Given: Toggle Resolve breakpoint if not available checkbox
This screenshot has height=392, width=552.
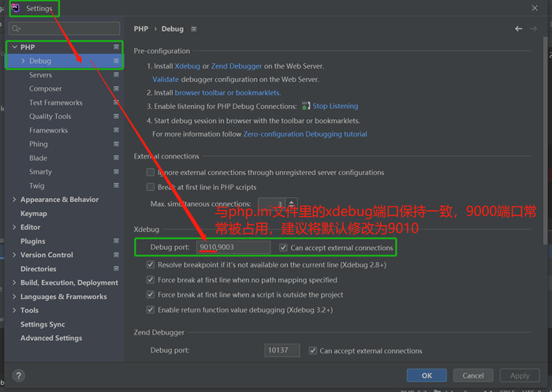Looking at the screenshot, I should [x=151, y=264].
